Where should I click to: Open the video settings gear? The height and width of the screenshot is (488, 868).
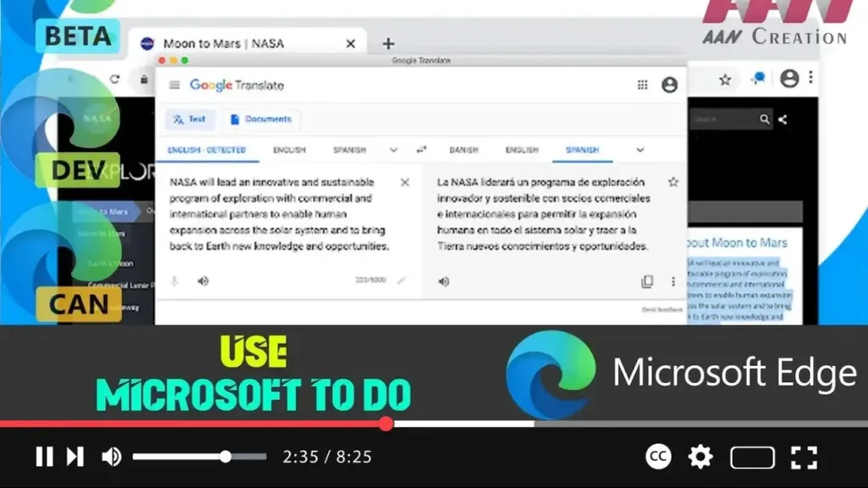(700, 457)
